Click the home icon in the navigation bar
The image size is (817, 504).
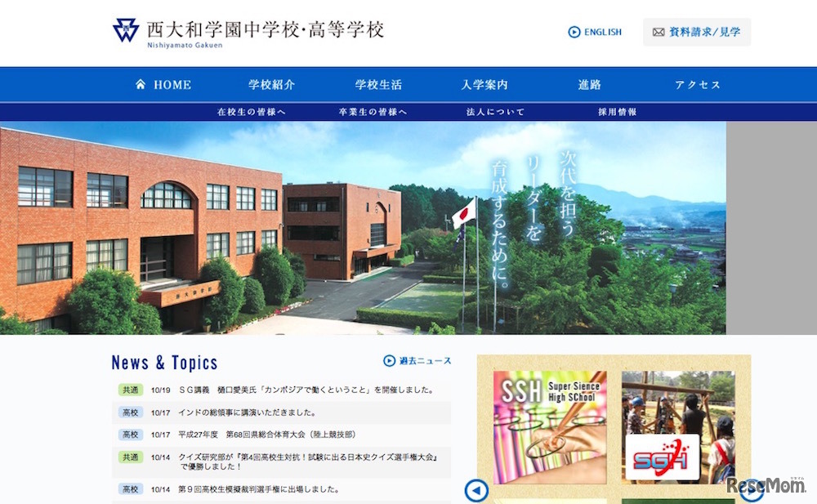(x=141, y=84)
